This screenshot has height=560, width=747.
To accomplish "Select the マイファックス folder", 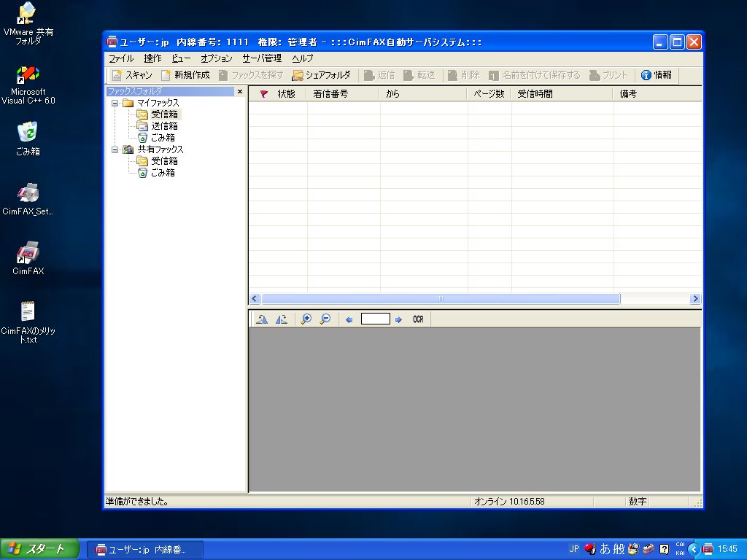I will point(158,103).
